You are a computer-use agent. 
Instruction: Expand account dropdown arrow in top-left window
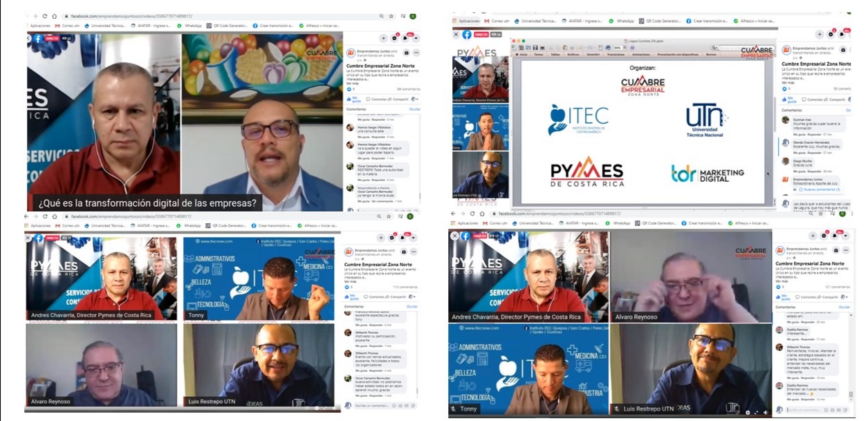pyautogui.click(x=415, y=38)
